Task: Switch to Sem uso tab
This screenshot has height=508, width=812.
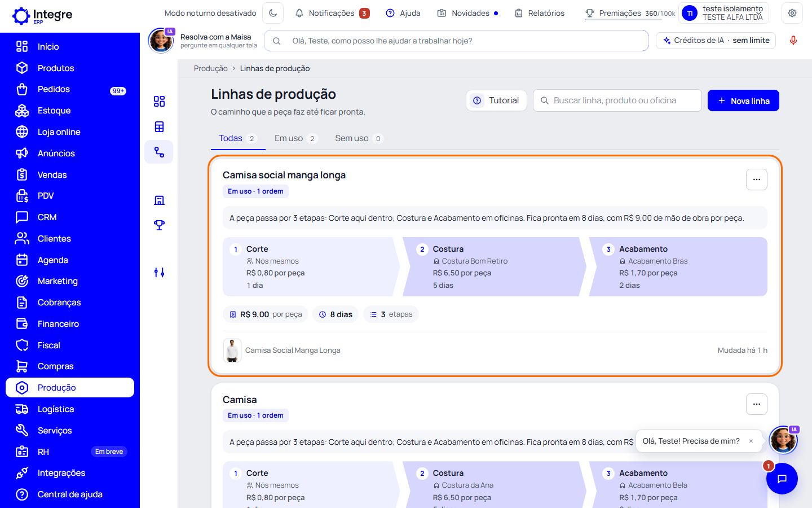Action: click(x=359, y=138)
